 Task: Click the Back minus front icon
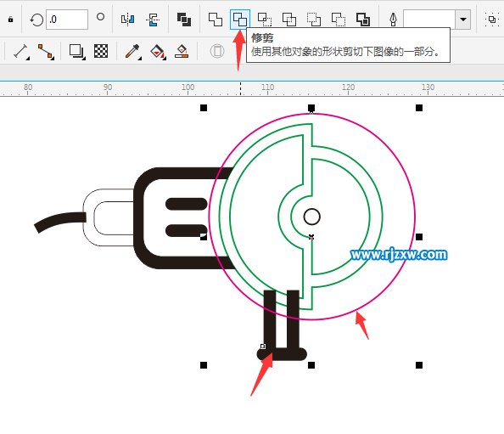339,20
